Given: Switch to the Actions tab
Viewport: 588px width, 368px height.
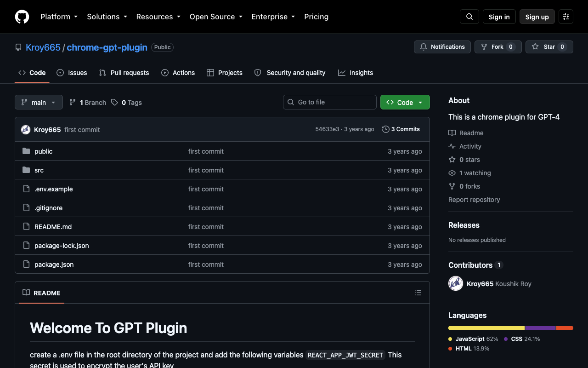Looking at the screenshot, I should point(178,73).
